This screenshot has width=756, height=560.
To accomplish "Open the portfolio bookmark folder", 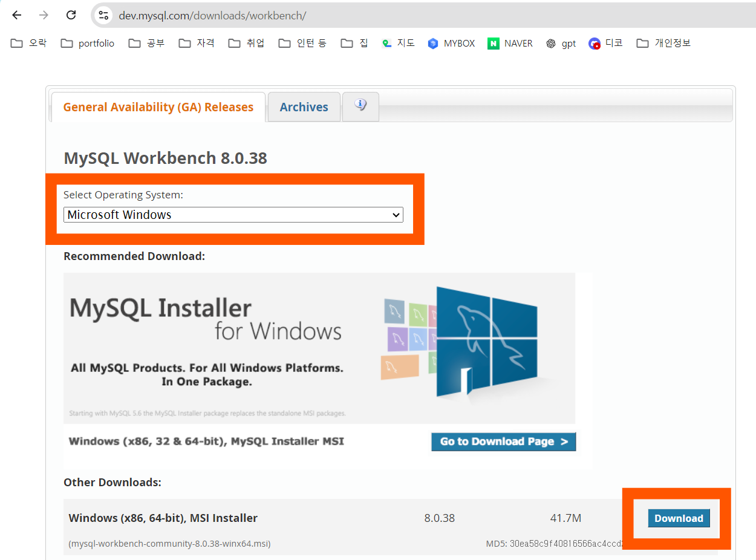I will pyautogui.click(x=88, y=44).
